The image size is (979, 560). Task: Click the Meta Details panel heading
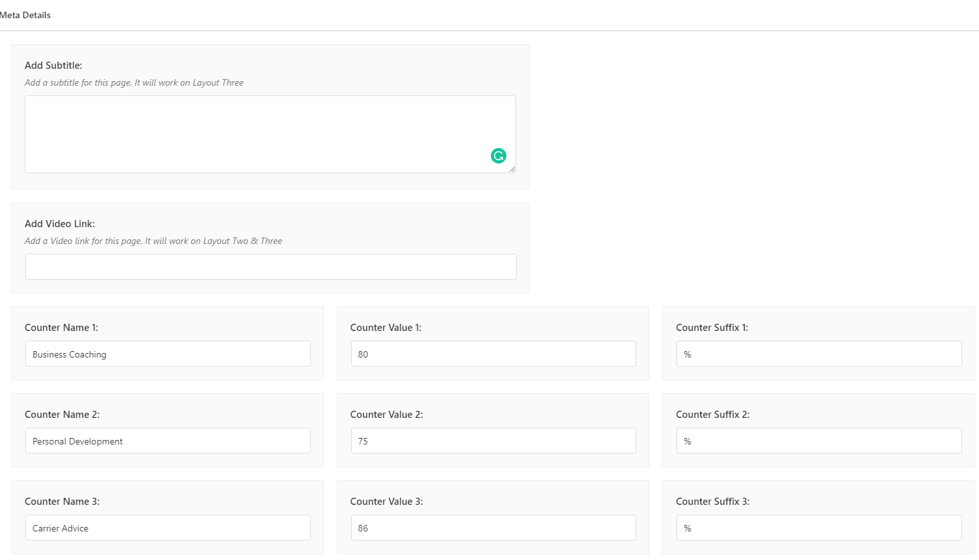(25, 15)
